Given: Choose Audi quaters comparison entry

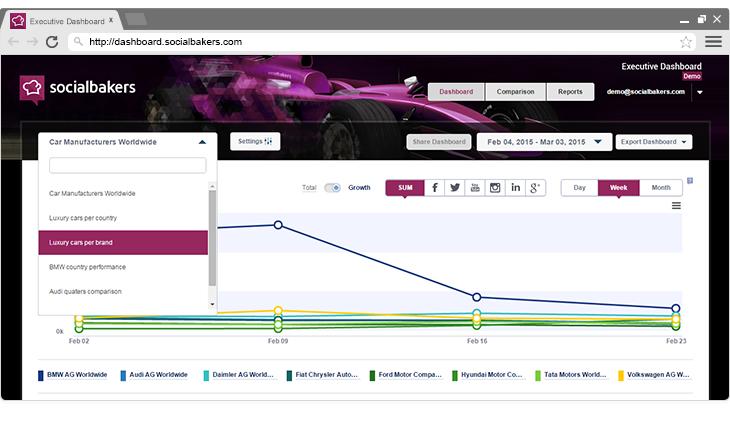Looking at the screenshot, I should [x=123, y=292].
